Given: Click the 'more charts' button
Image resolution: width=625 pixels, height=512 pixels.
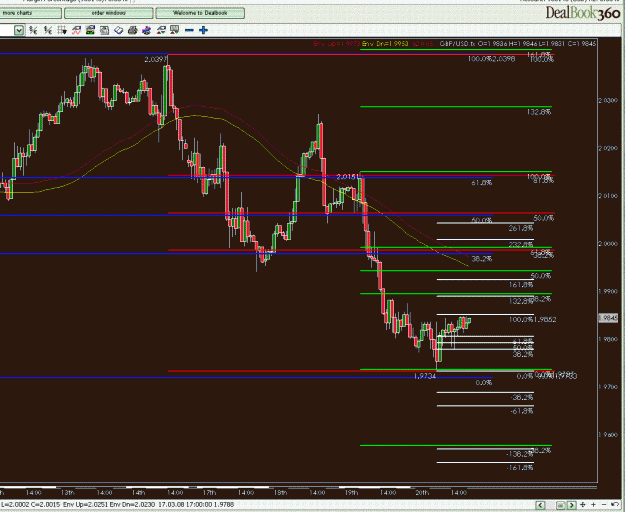Looking at the screenshot, I should 30,13.
